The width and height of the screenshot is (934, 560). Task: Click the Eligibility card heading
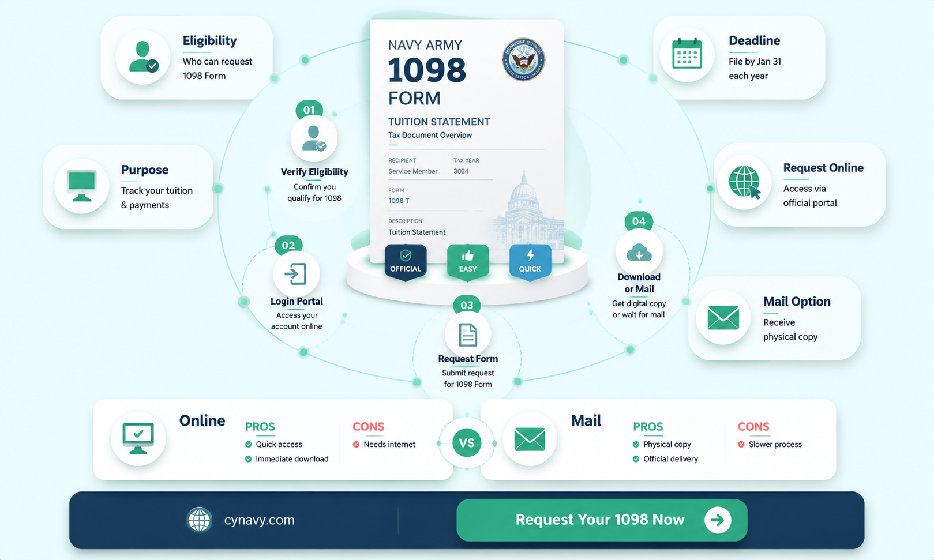[209, 40]
